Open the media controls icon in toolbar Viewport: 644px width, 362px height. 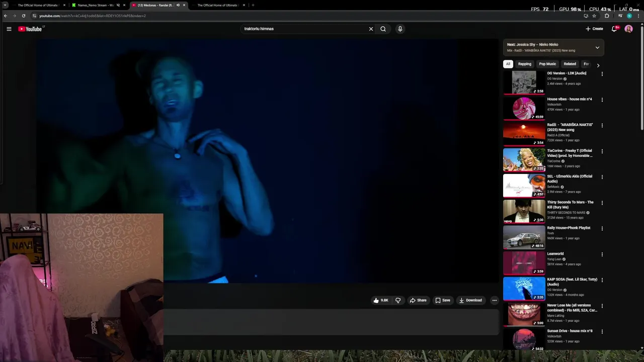(620, 16)
